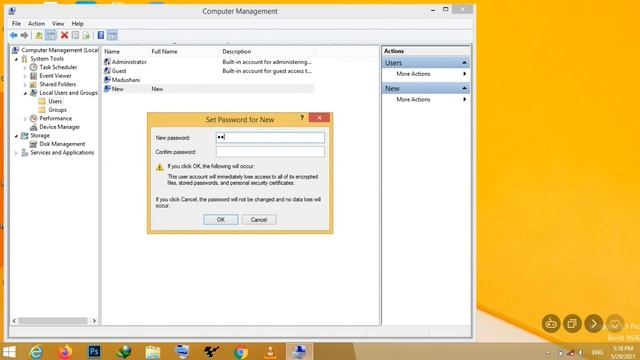
Task: Open the Help menu
Action: 78,24
